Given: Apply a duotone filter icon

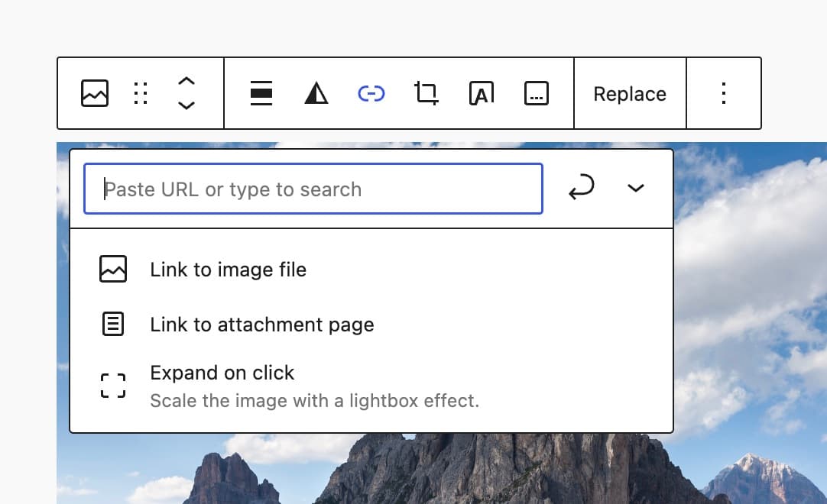Looking at the screenshot, I should pyautogui.click(x=316, y=93).
